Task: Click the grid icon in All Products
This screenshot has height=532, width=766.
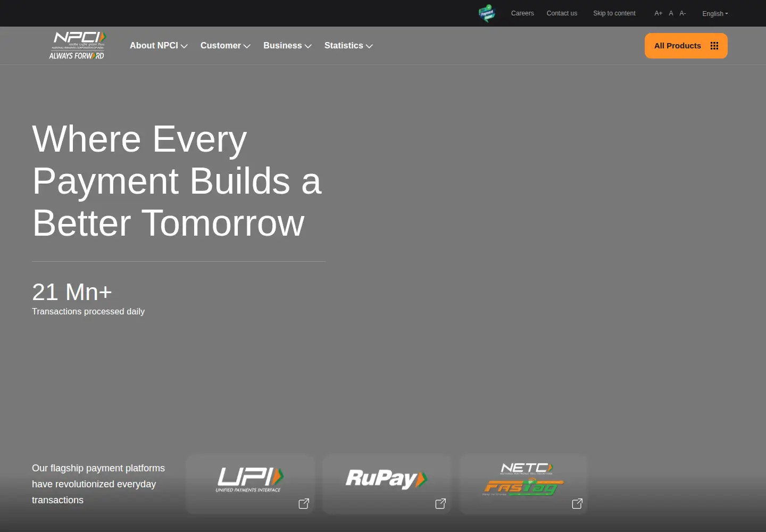Action: point(714,46)
